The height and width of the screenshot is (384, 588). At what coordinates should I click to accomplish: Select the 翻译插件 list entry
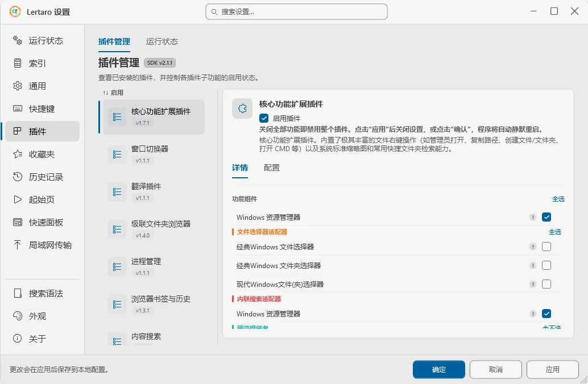tap(154, 192)
